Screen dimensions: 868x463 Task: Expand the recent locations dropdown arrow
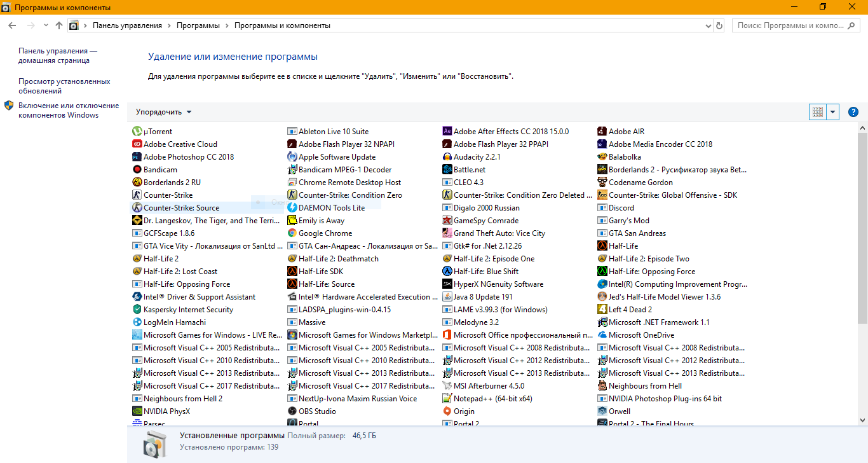[46, 25]
